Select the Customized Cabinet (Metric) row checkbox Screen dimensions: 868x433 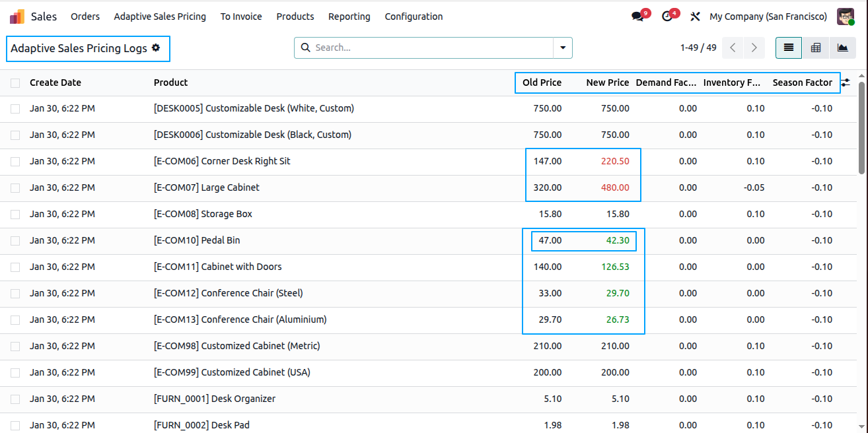pos(15,347)
